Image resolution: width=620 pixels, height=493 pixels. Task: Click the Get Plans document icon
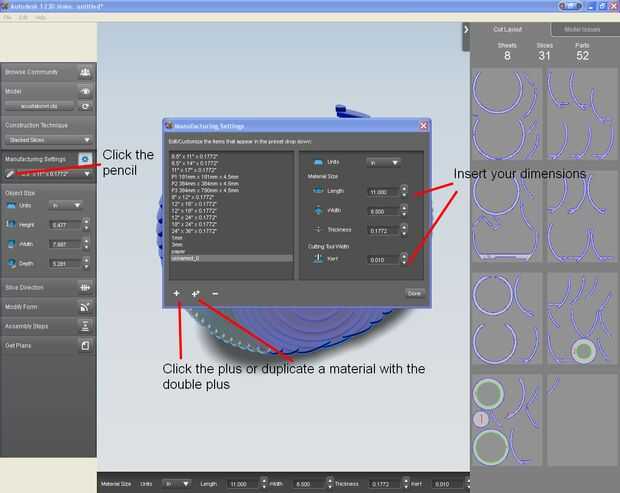point(85,346)
